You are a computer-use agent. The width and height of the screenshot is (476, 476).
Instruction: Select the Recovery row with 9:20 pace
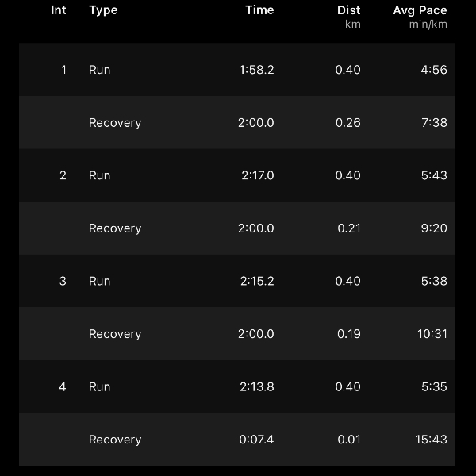[237, 228]
